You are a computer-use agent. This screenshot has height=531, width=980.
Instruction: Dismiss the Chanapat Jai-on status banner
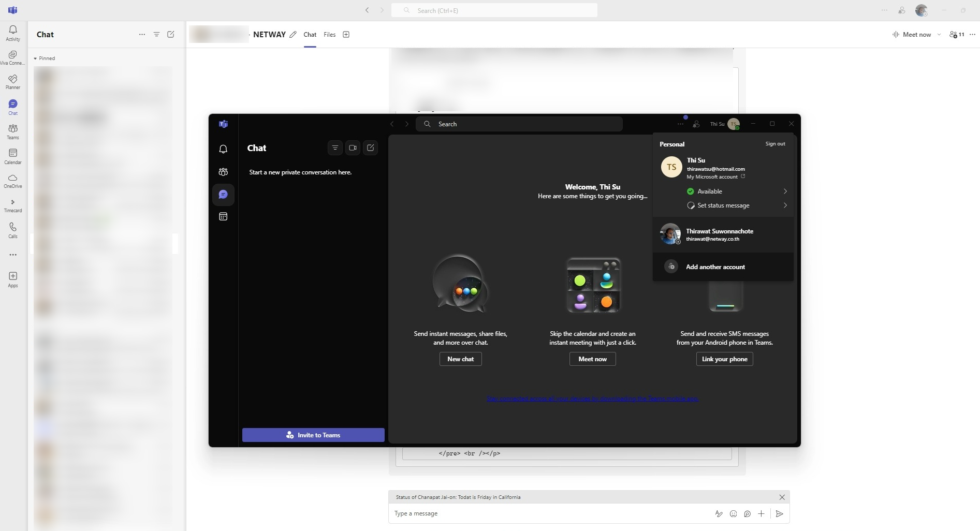782,497
